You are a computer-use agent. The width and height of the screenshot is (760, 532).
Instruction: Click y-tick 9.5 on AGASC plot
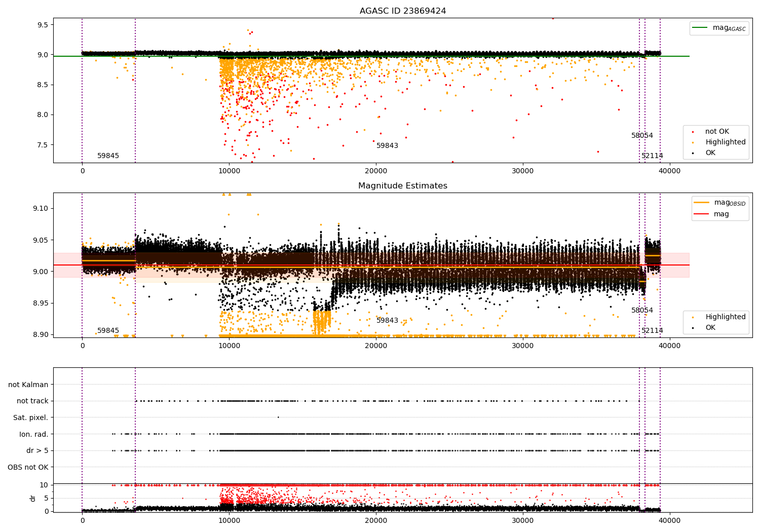pyautogui.click(x=43, y=25)
